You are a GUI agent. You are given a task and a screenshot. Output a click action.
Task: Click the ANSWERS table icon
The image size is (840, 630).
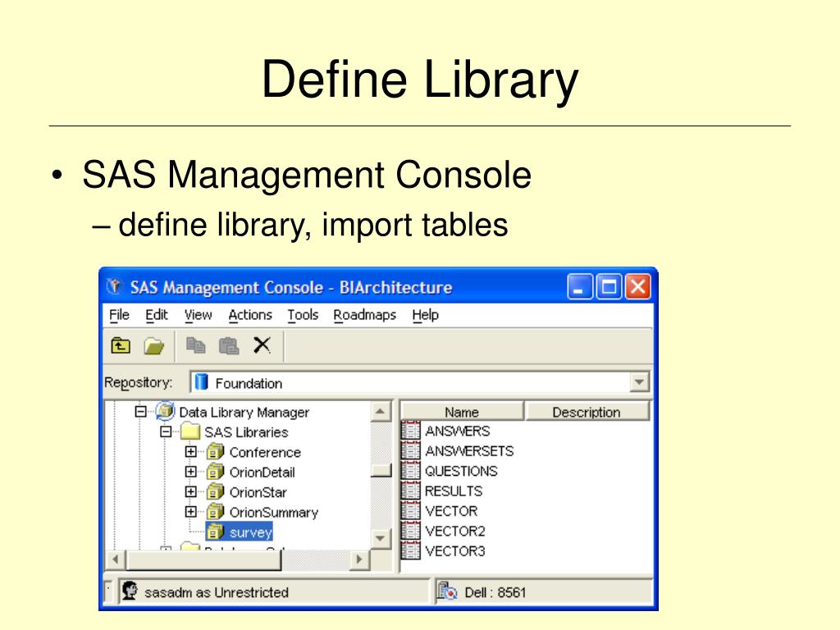point(411,431)
